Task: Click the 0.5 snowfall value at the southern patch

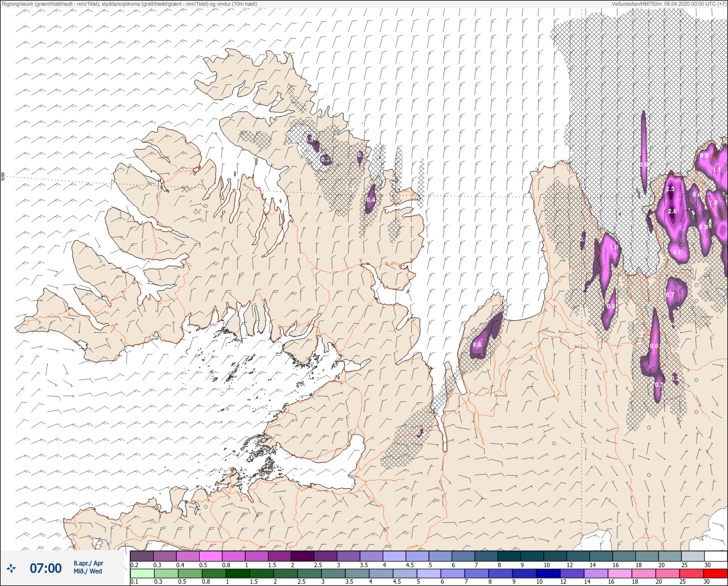Action: (659, 385)
